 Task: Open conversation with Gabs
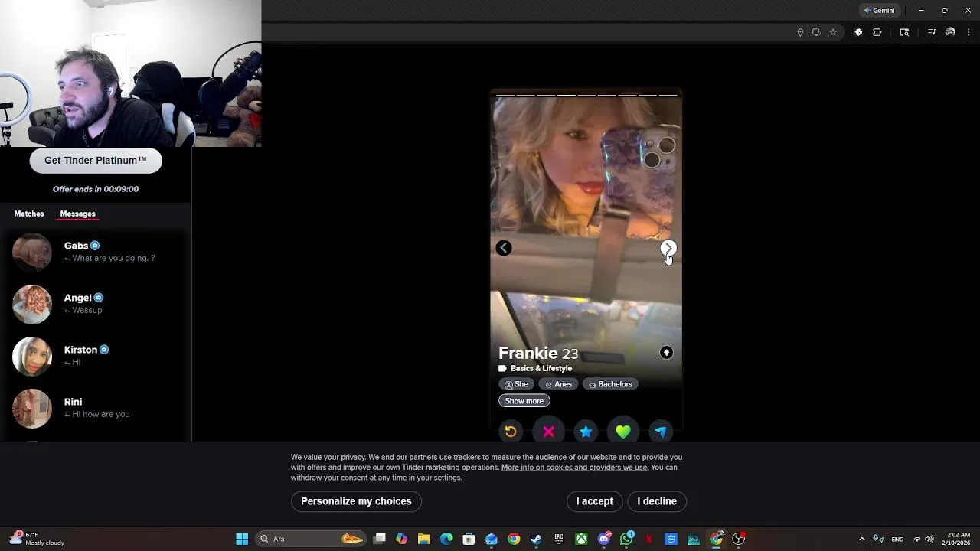96,252
